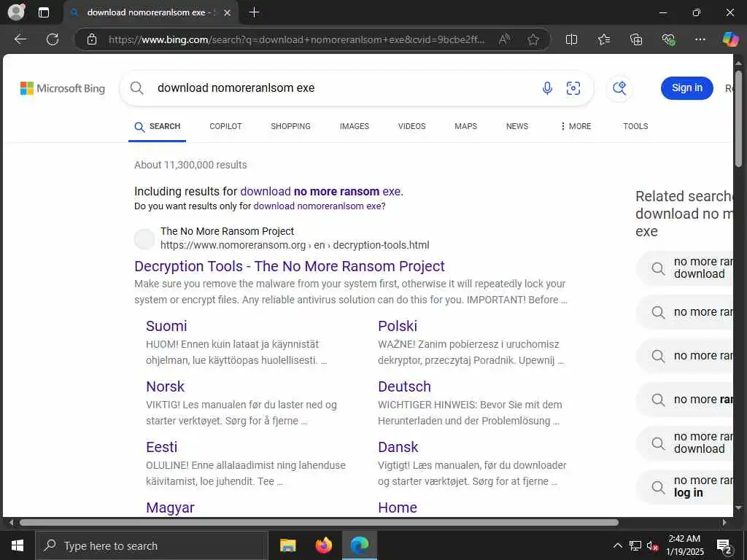
Task: Click 'download no more ransom exe' suggestion link
Action: pyautogui.click(x=320, y=192)
